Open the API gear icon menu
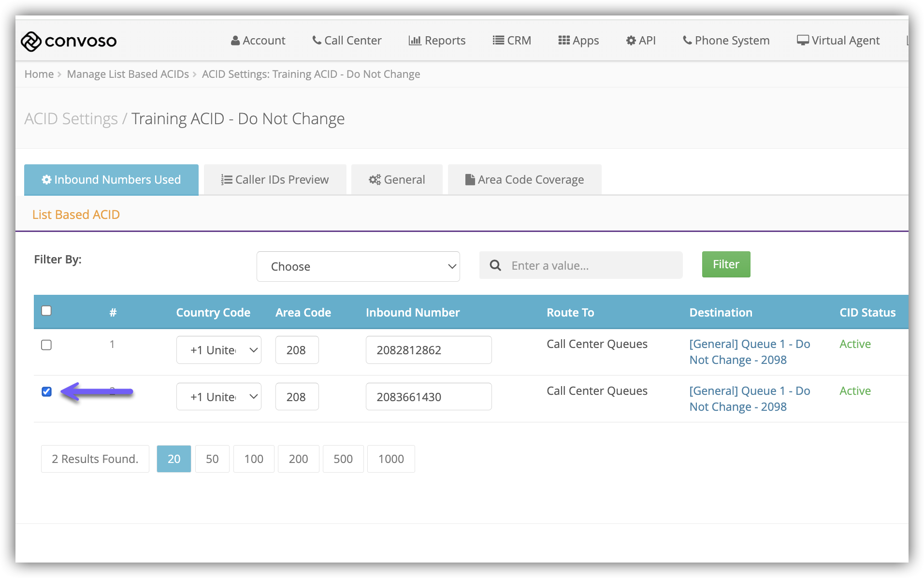The height and width of the screenshot is (578, 924). (x=631, y=41)
